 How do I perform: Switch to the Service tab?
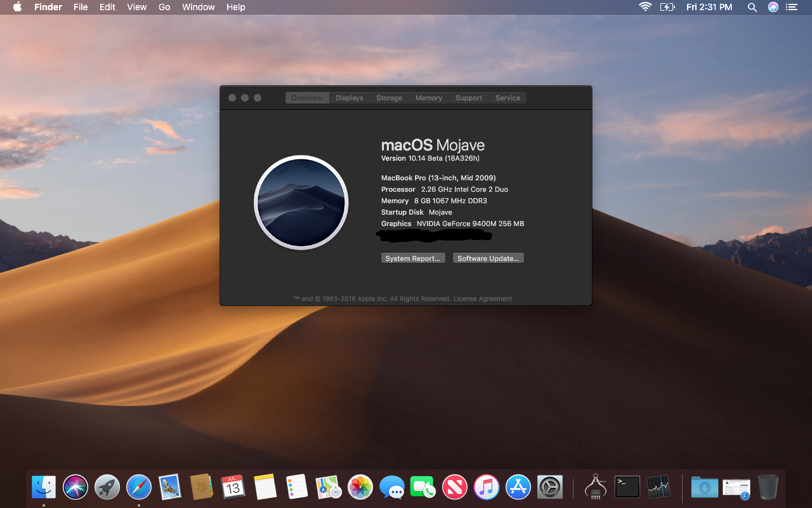(x=508, y=98)
